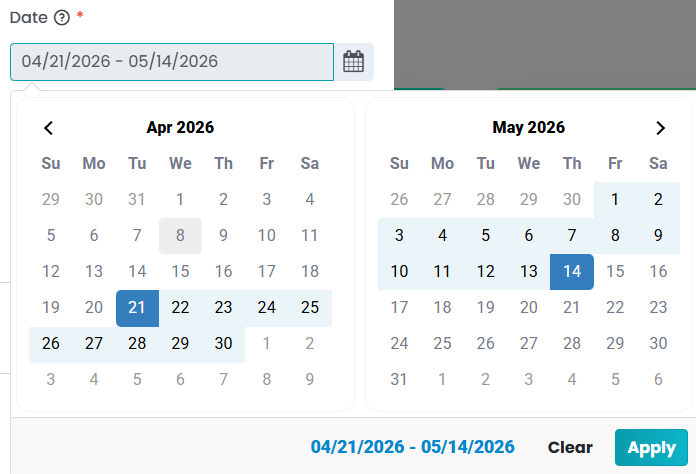Screen dimensions: 696x474
Task: Select May 31 in the calendar
Action: (x=399, y=380)
